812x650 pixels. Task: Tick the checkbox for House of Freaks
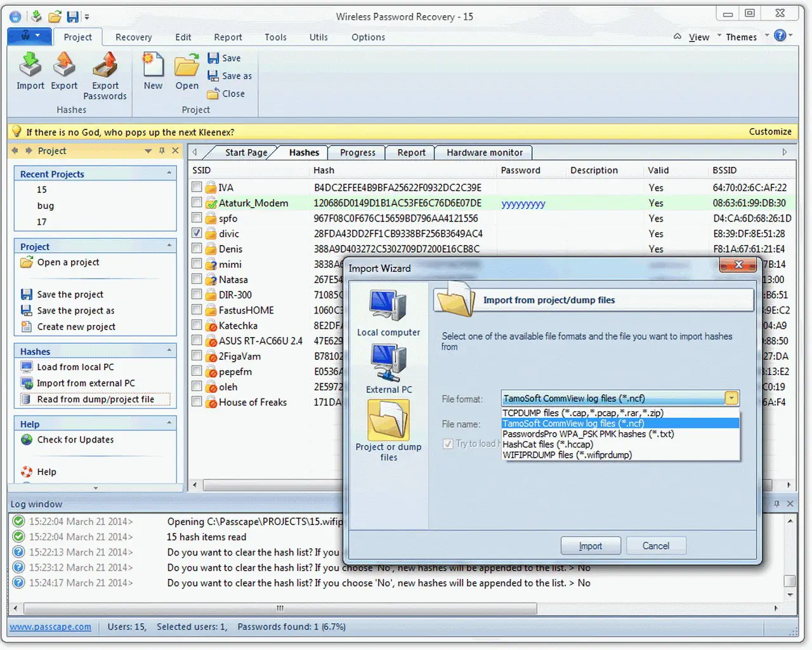point(197,402)
